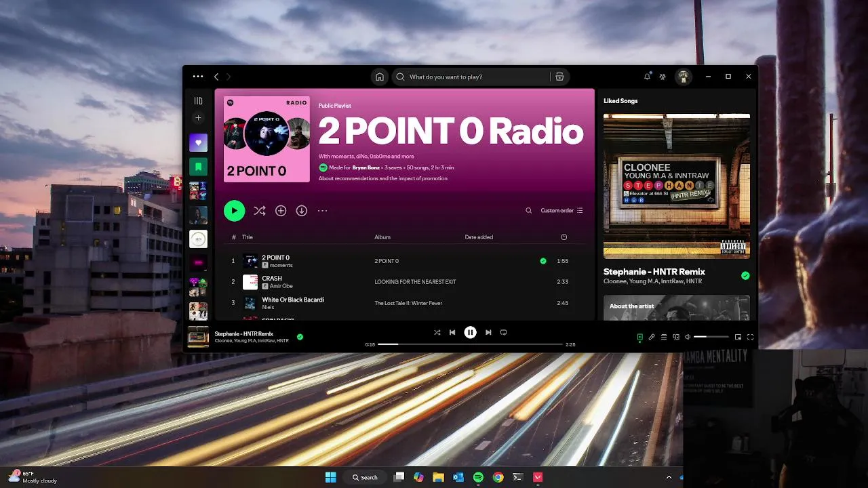Skip to the next track
This screenshot has height=488, width=868.
coord(488,332)
